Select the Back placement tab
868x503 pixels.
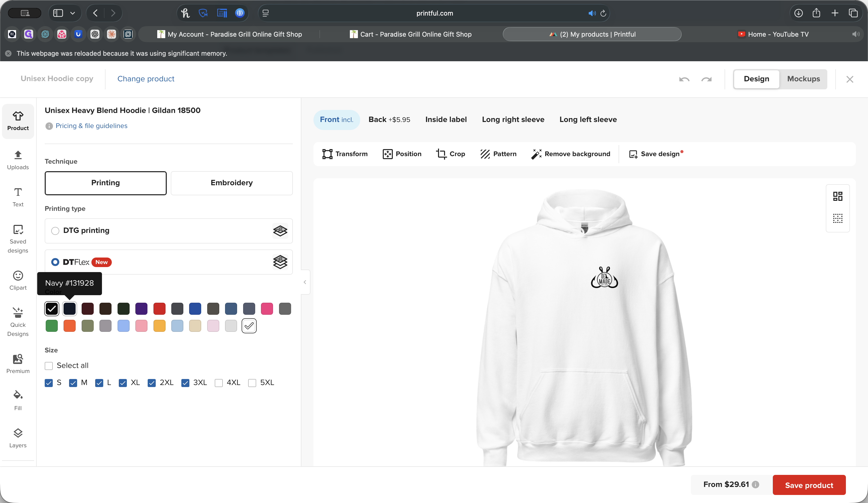pyautogui.click(x=389, y=119)
